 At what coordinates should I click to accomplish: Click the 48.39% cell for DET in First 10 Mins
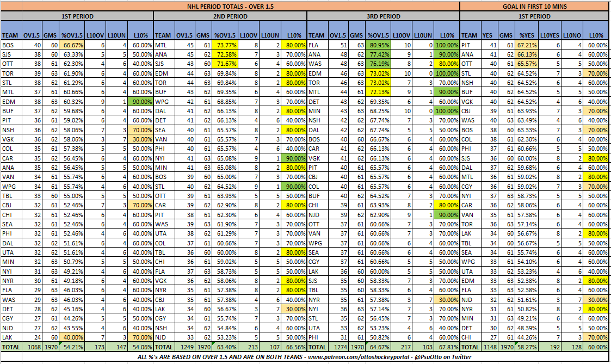point(527,328)
